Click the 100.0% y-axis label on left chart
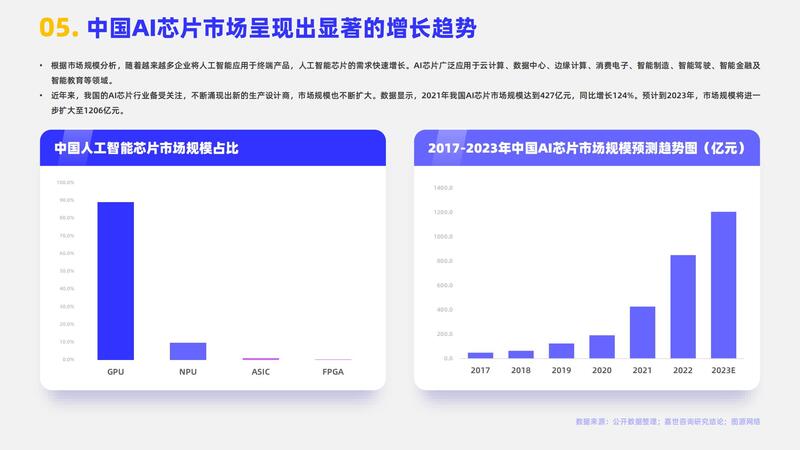 65,183
